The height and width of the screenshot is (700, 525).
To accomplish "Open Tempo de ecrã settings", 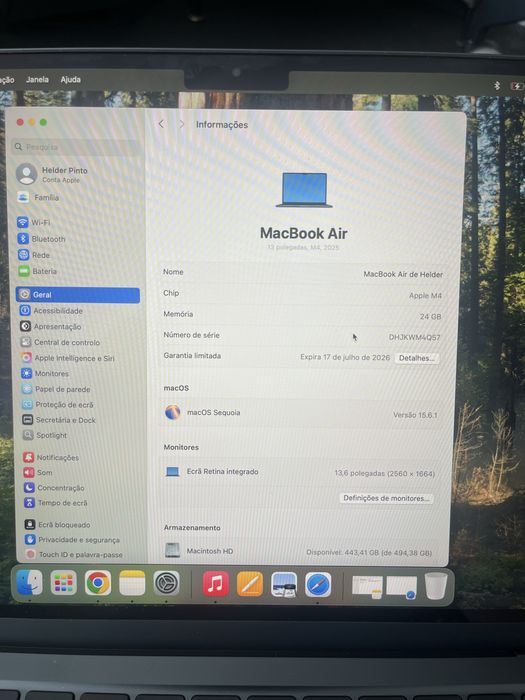I will pyautogui.click(x=56, y=503).
